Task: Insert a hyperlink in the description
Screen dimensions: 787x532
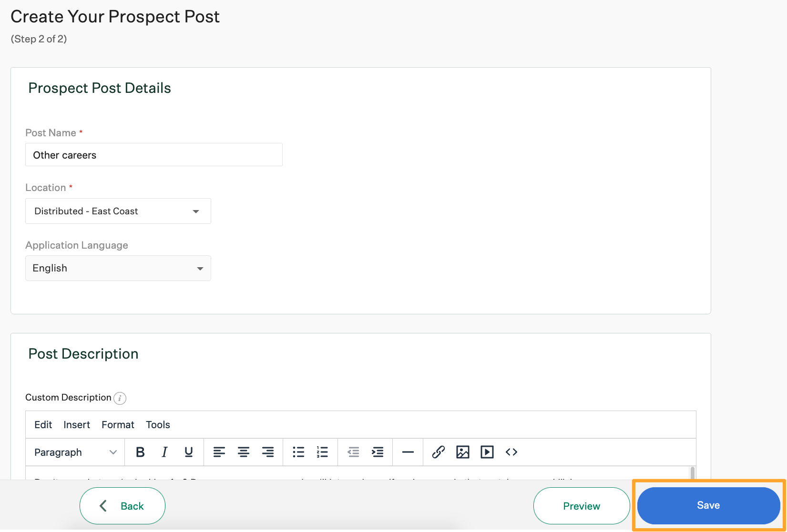Action: click(x=438, y=452)
